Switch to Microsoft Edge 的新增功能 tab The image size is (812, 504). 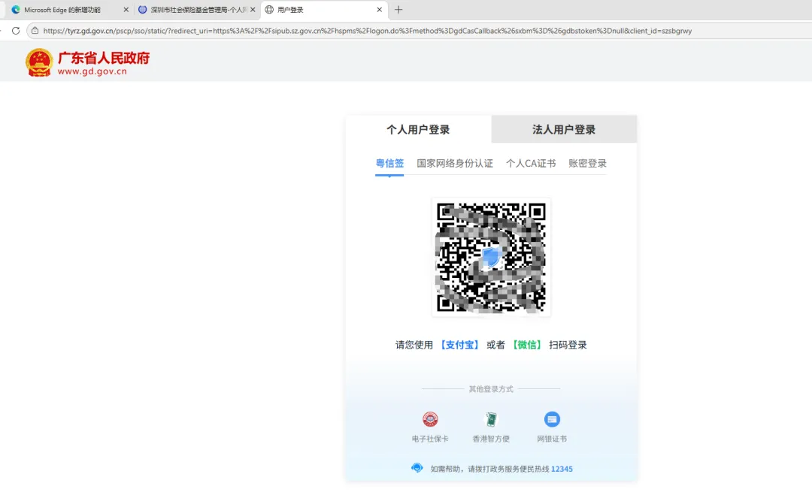click(x=69, y=9)
